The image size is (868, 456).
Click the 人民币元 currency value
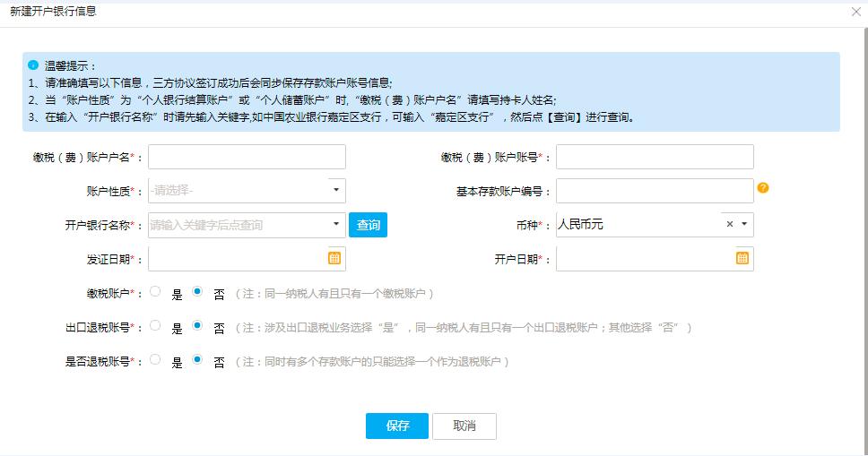(x=581, y=224)
